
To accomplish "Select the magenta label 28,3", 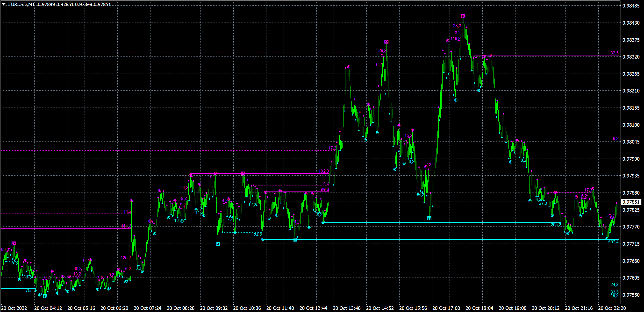I will click(x=457, y=26).
